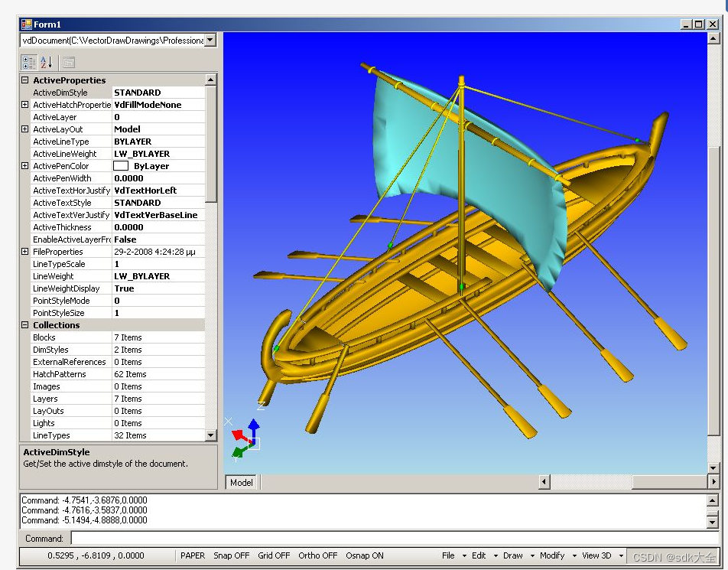Click the Property Pages icon

click(x=68, y=62)
